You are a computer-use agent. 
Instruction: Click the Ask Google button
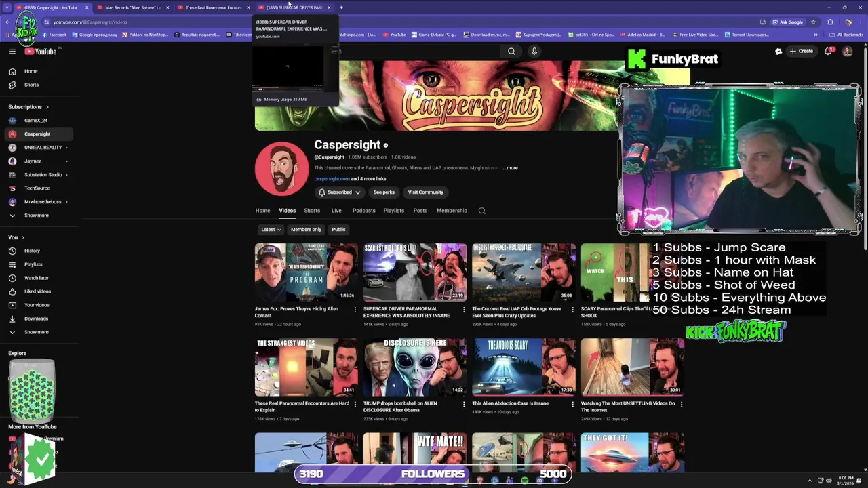pos(787,22)
